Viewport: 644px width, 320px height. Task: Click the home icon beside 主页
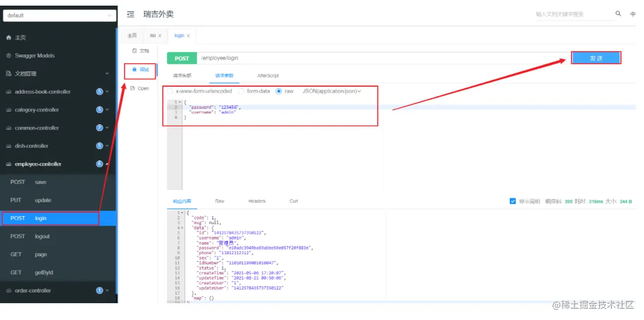[9, 38]
